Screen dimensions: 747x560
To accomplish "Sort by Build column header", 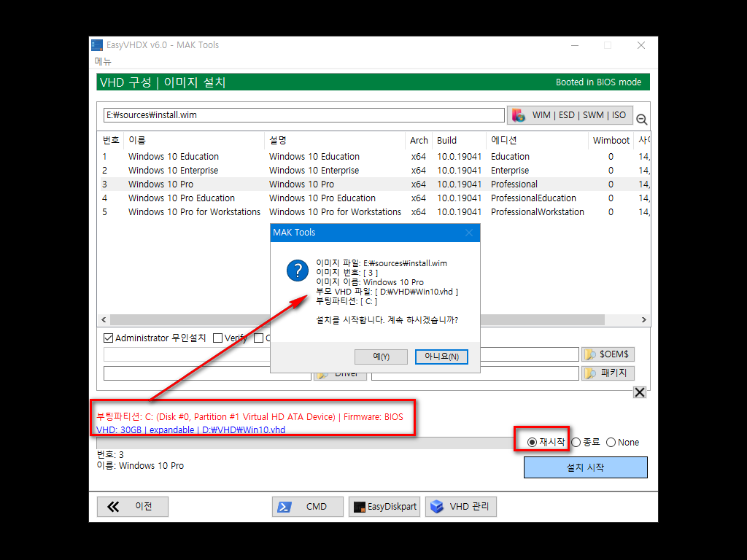I will pos(460,141).
